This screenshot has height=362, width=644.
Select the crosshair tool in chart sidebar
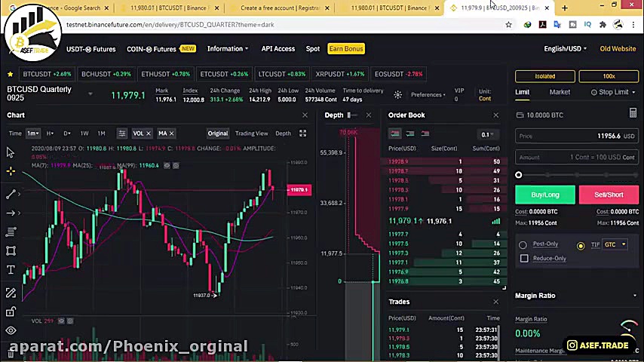[x=11, y=171]
